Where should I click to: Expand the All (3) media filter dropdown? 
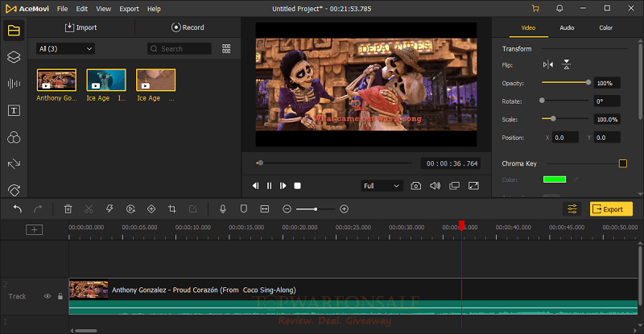(x=66, y=49)
